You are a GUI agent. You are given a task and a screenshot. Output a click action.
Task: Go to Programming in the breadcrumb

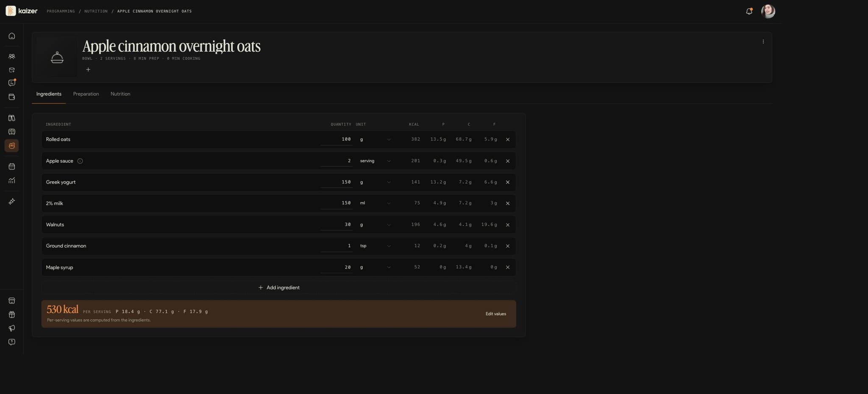point(61,11)
